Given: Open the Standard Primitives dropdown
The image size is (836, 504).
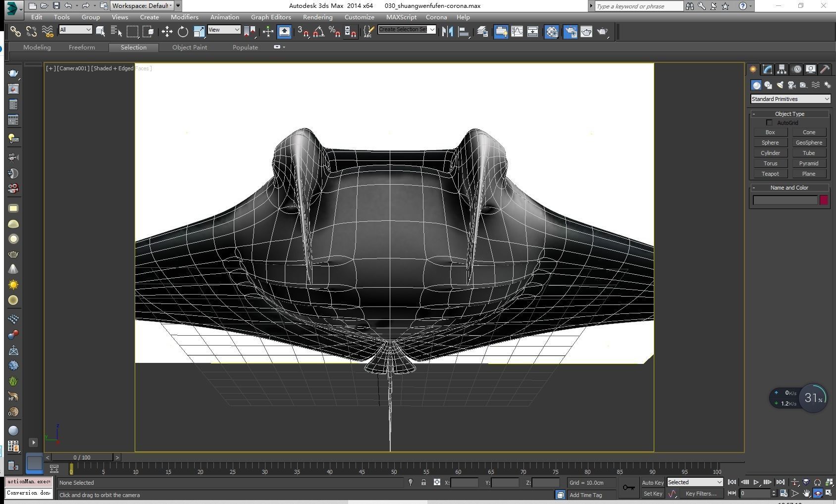Looking at the screenshot, I should [790, 99].
